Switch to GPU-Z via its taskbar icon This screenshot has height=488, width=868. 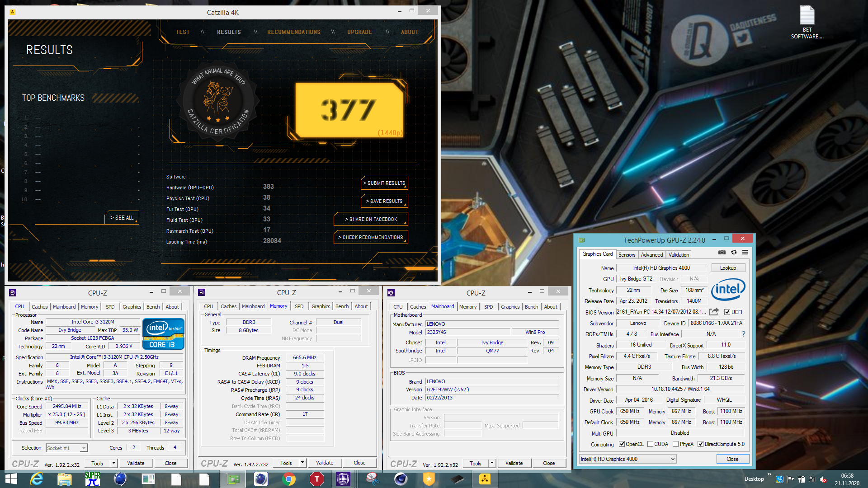coord(233,479)
